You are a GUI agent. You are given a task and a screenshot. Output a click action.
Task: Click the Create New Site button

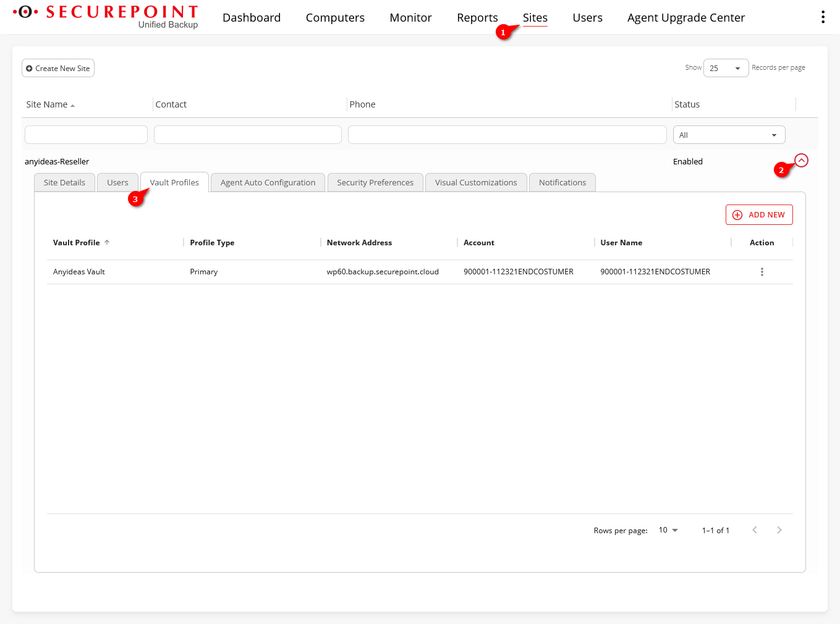(58, 68)
